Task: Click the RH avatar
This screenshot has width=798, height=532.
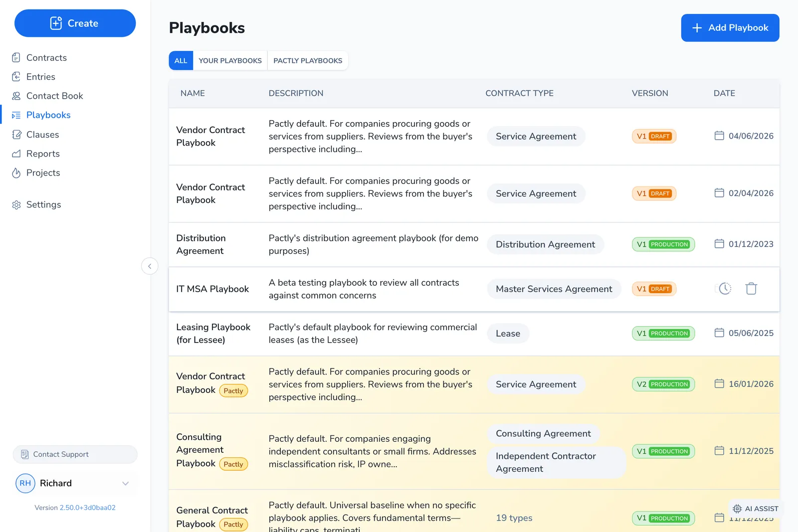Action: [25, 483]
